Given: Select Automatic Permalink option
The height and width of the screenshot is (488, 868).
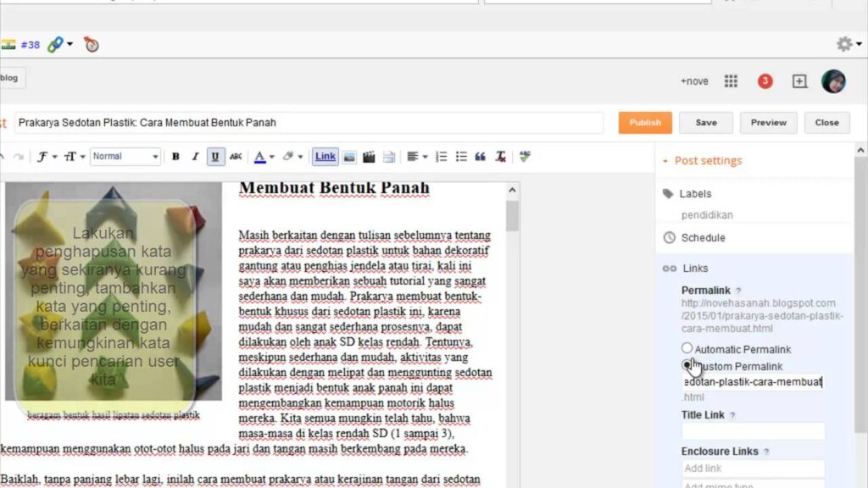Looking at the screenshot, I should point(687,348).
